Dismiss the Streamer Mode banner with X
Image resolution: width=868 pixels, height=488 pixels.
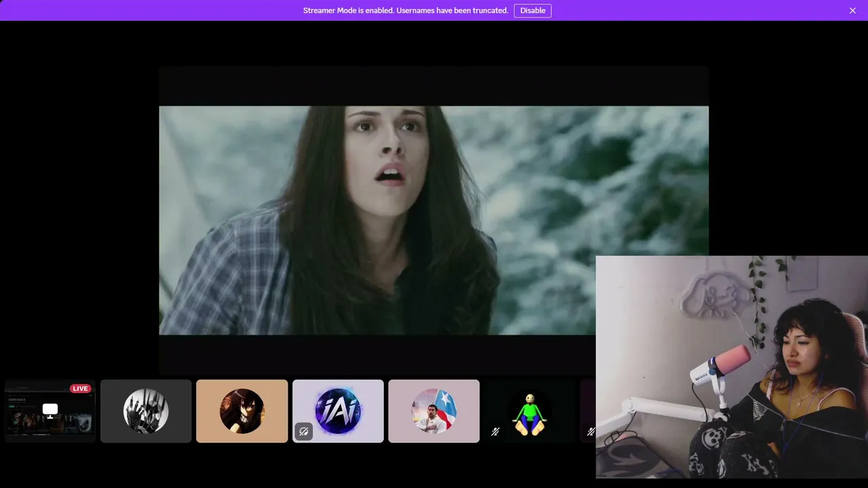[852, 10]
